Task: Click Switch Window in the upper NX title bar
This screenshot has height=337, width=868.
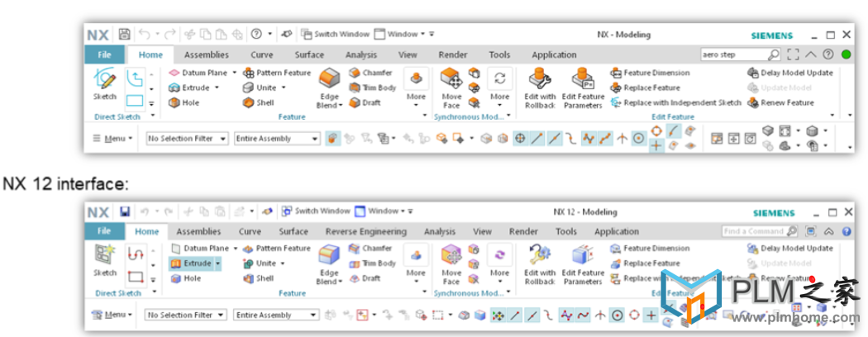Action: pos(336,35)
